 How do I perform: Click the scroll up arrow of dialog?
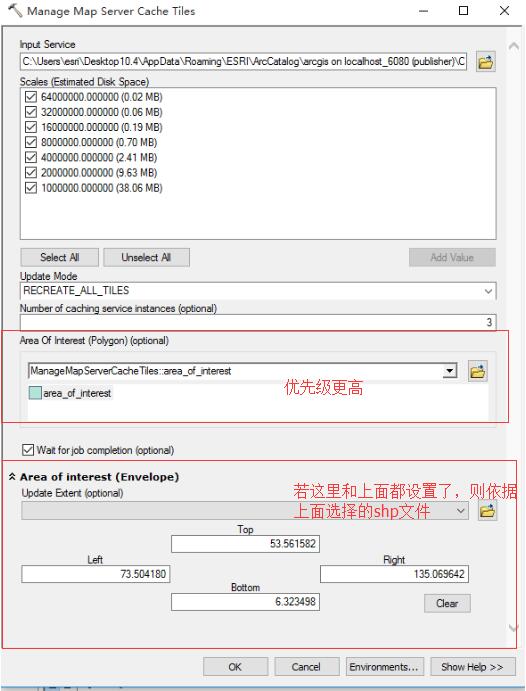[513, 46]
